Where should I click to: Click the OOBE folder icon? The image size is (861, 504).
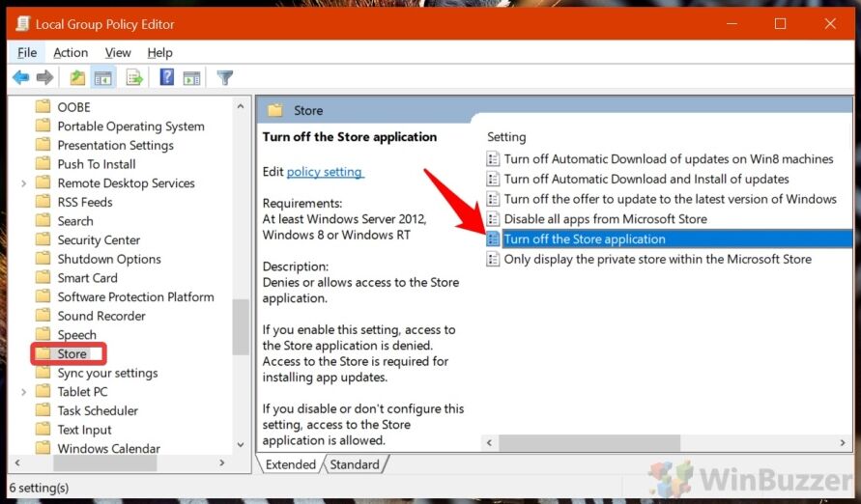coord(43,106)
